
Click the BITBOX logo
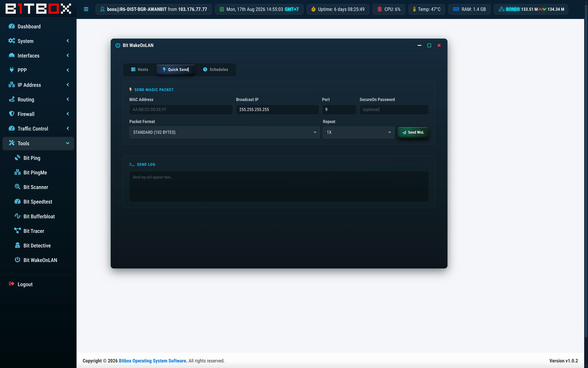[38, 8]
